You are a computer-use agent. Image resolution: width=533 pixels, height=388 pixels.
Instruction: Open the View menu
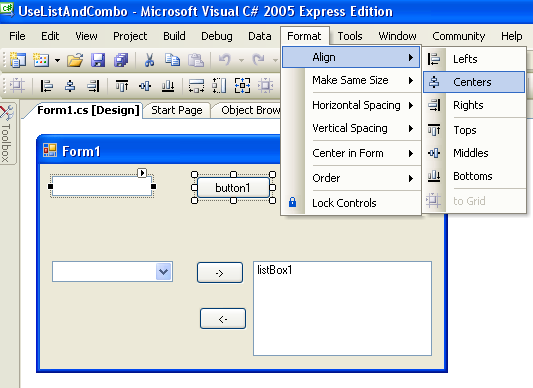coord(86,36)
